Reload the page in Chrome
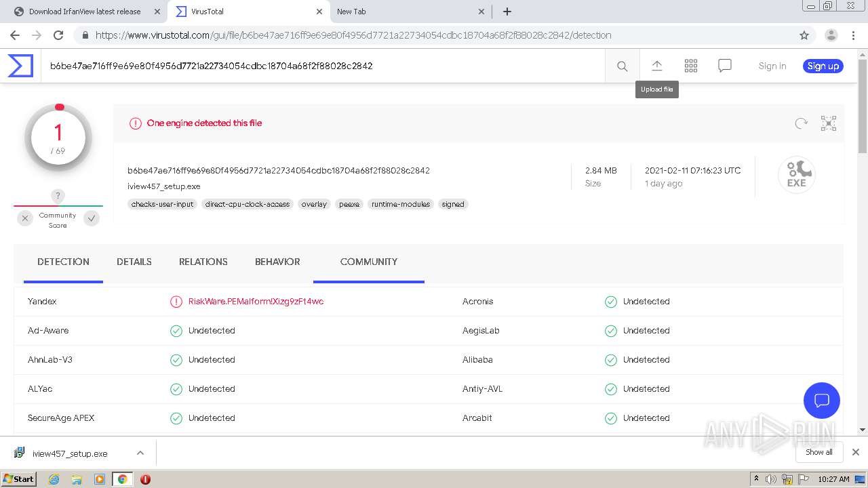This screenshot has height=488, width=868. point(58,35)
